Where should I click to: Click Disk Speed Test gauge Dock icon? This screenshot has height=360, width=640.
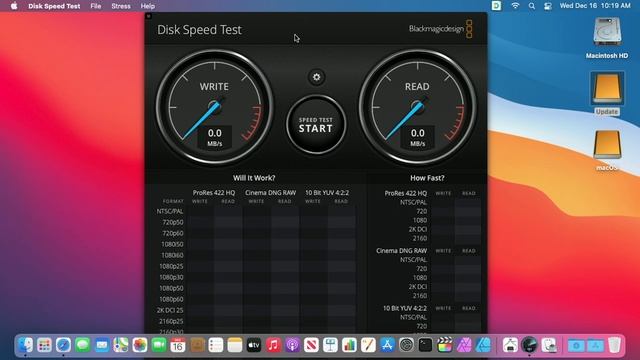point(529,345)
